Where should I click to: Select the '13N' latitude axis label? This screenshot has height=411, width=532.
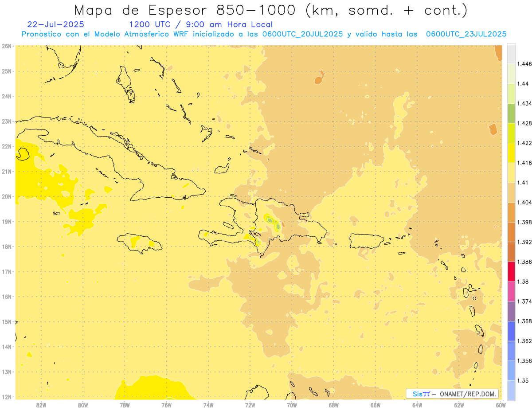pyautogui.click(x=6, y=372)
